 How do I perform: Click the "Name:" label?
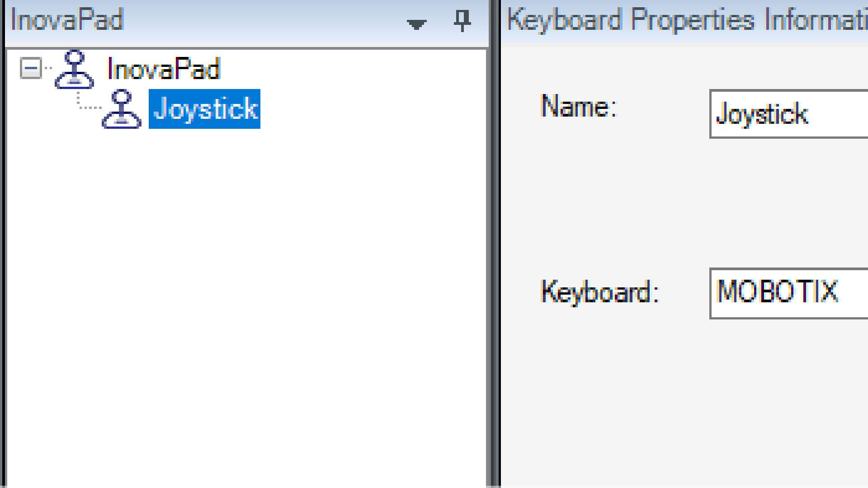(x=579, y=107)
